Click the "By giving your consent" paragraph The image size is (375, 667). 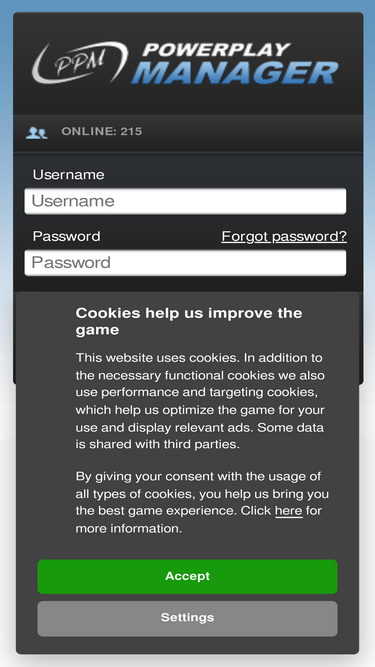[202, 502]
